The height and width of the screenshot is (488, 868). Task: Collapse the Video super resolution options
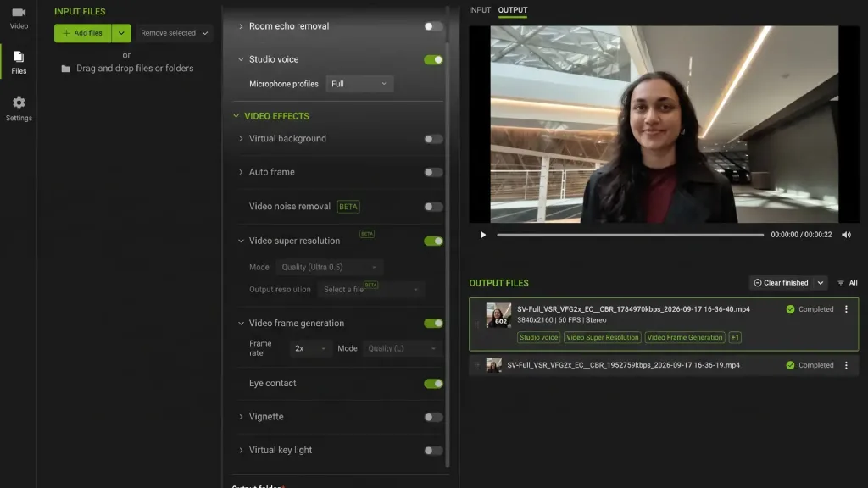coord(241,241)
